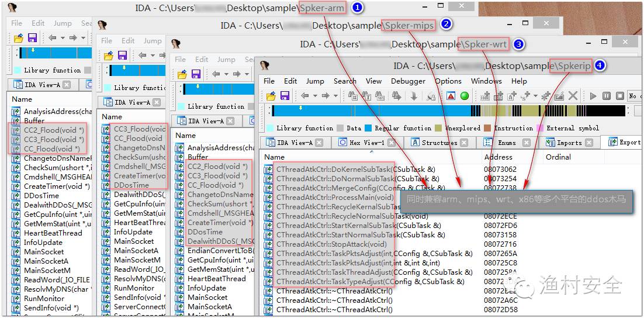Open the Debugger menu
Viewport: 644px width, 318px height.
pos(408,81)
